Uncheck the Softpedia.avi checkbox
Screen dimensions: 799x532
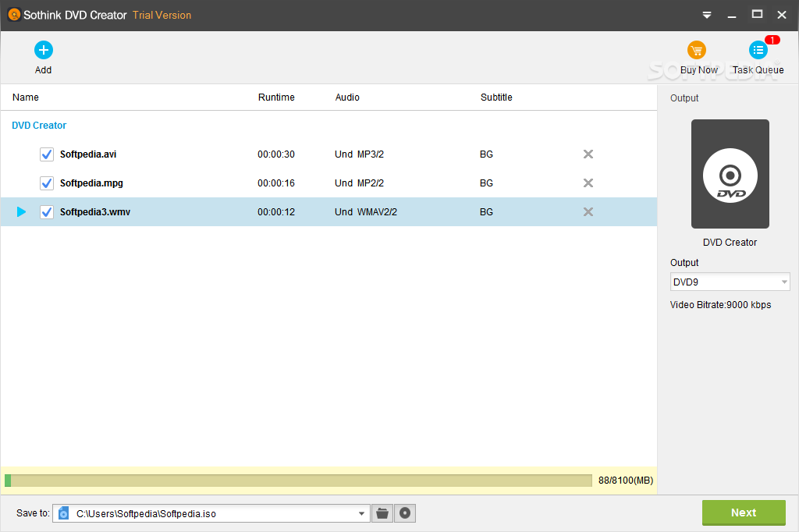47,154
